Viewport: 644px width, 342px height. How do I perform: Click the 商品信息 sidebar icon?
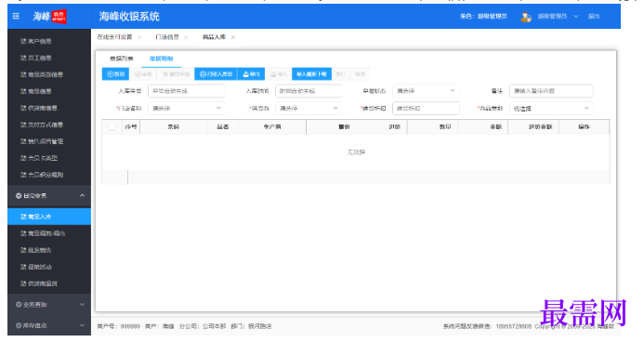tap(23, 91)
